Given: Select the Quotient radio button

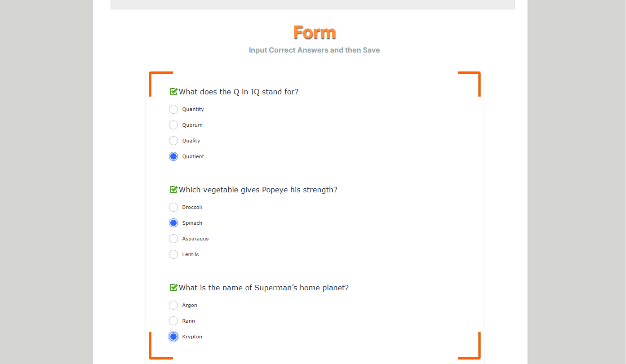Looking at the screenshot, I should point(173,156).
